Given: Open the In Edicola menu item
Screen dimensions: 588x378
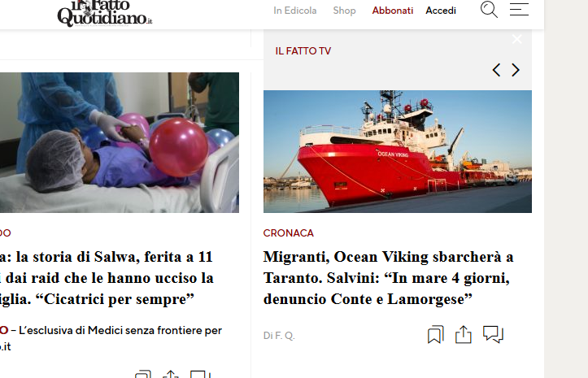Looking at the screenshot, I should [294, 11].
